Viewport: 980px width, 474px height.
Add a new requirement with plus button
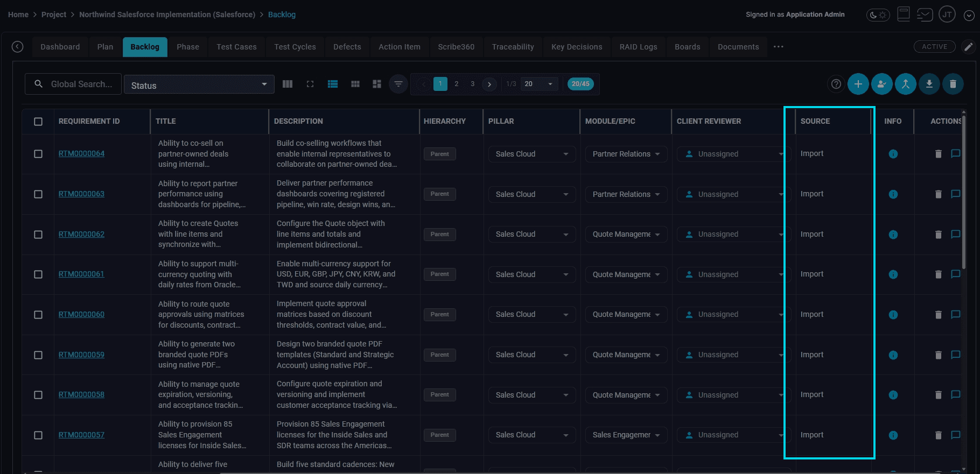click(x=858, y=84)
